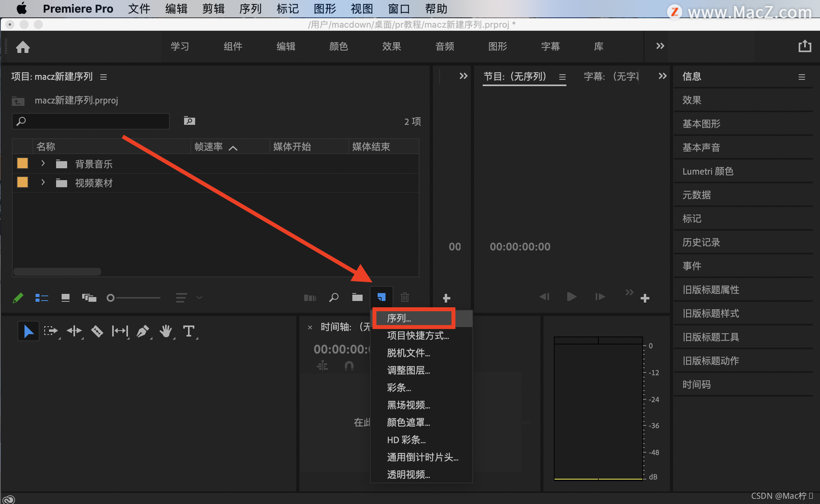Click the Find magnifier icon in project toolbar
820x504 pixels.
334,297
